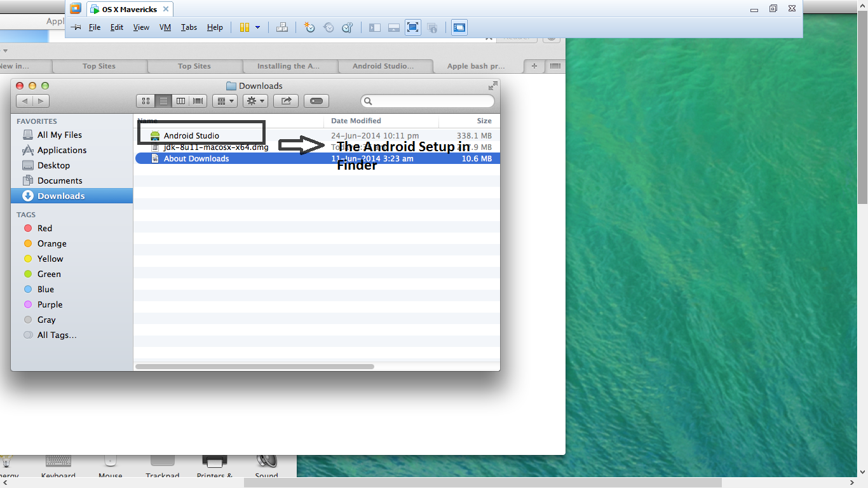Select All My Files in sidebar
868x488 pixels.
coord(60,135)
